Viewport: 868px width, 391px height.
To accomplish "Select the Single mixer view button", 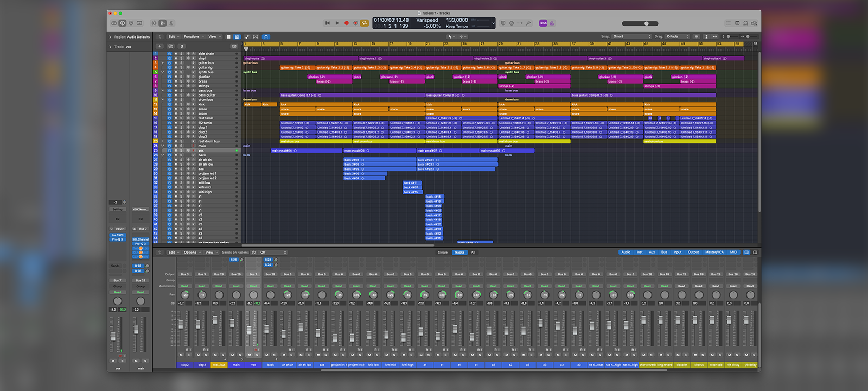I will tap(443, 253).
